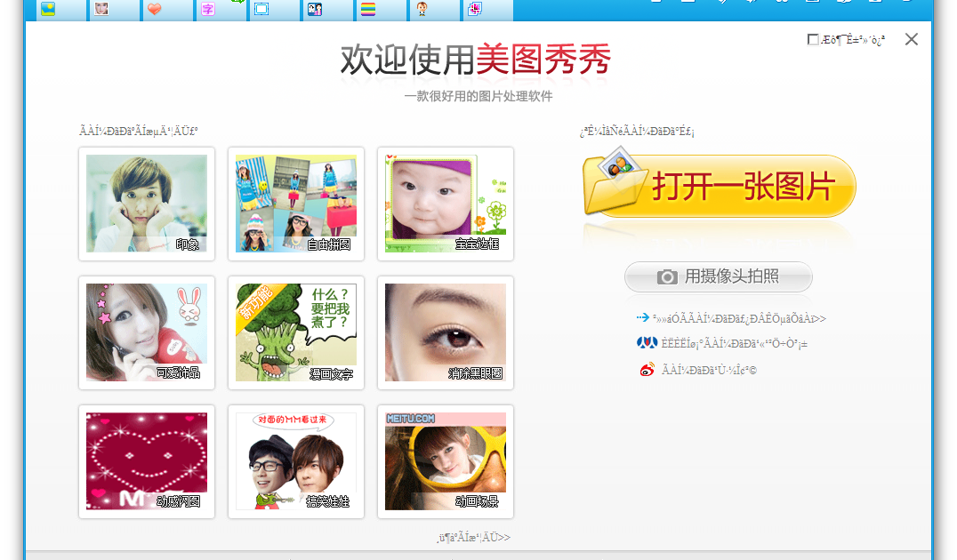Close the welcome dialog with the X

pyautogui.click(x=912, y=40)
